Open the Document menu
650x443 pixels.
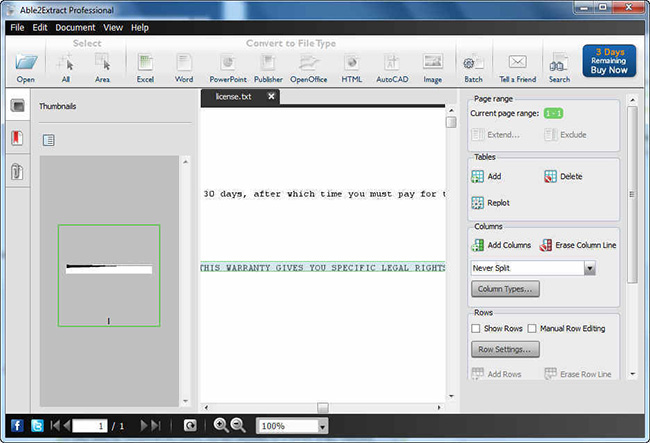pyautogui.click(x=75, y=28)
